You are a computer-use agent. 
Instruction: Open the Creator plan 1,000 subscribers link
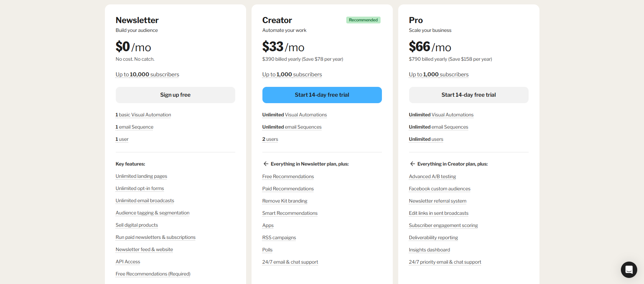(x=292, y=74)
